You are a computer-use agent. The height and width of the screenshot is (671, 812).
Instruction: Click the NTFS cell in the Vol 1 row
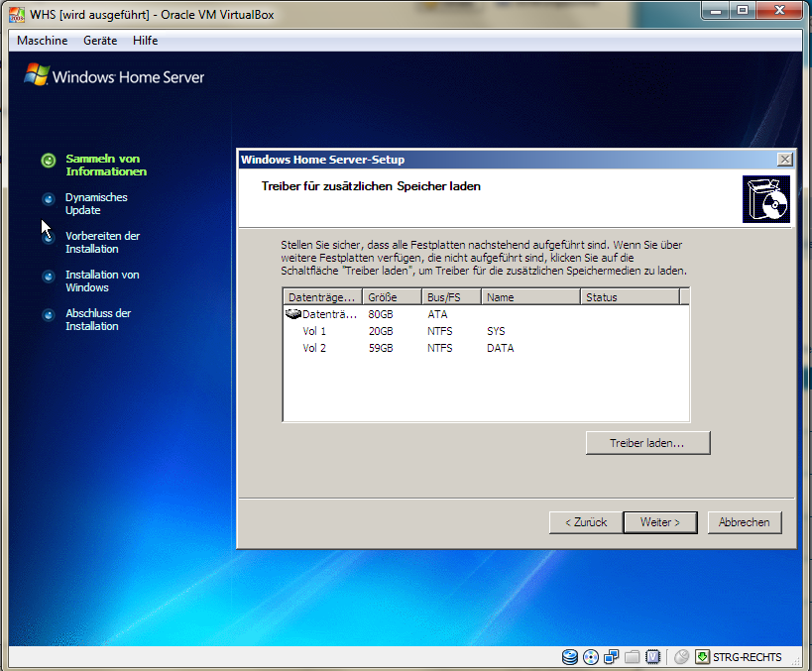pyautogui.click(x=439, y=331)
